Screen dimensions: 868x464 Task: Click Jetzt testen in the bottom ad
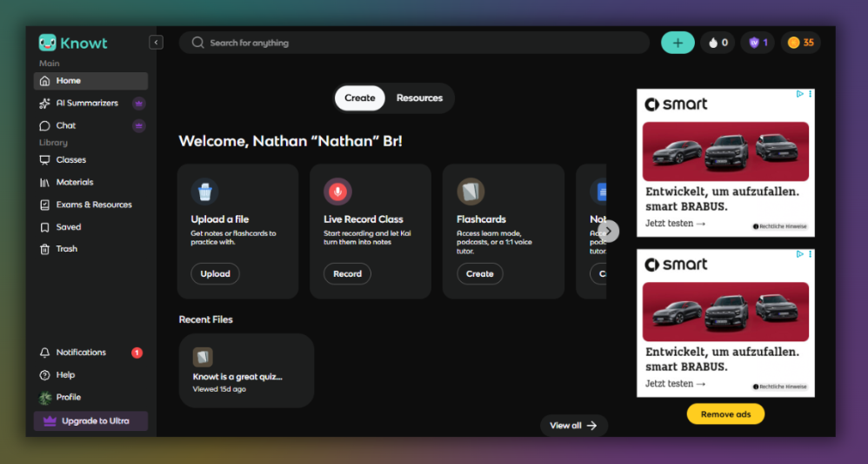tap(676, 384)
